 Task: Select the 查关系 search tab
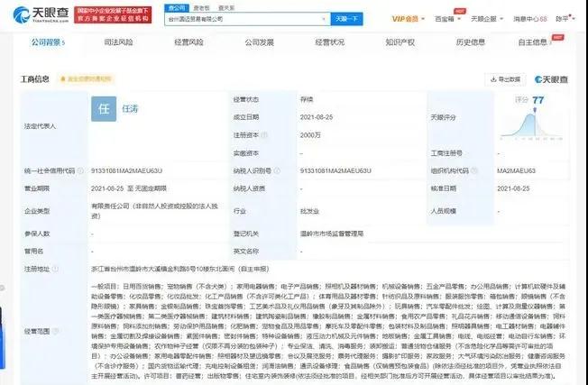pyautogui.click(x=226, y=7)
